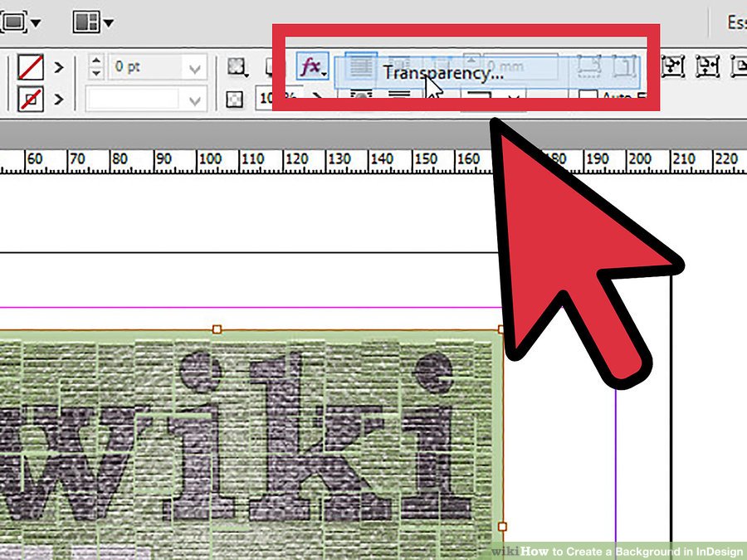Screen dimensions: 747x560
Task: Click the second frame fitting icon right of the fx menu
Action: pos(707,66)
